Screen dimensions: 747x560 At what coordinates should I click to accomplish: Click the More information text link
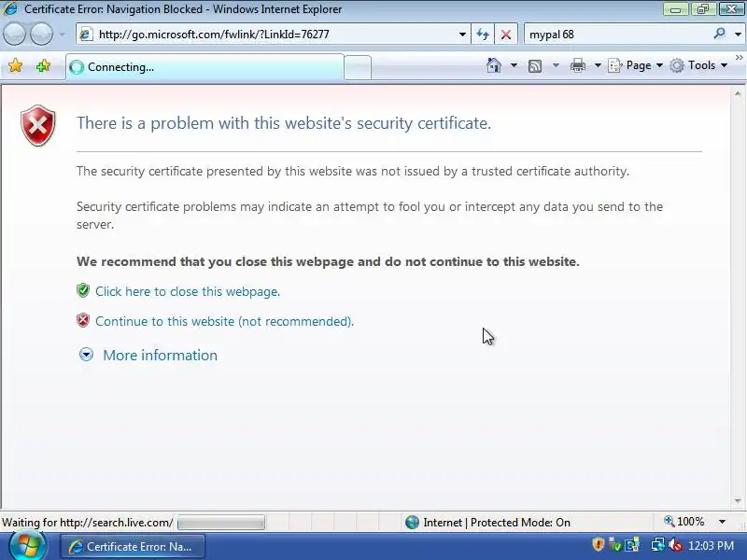160,356
